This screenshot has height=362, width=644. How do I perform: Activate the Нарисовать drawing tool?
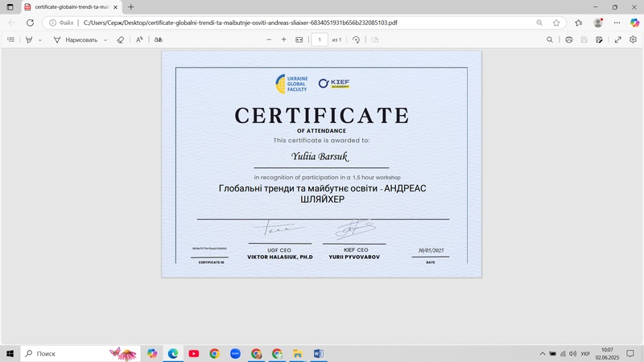76,39
